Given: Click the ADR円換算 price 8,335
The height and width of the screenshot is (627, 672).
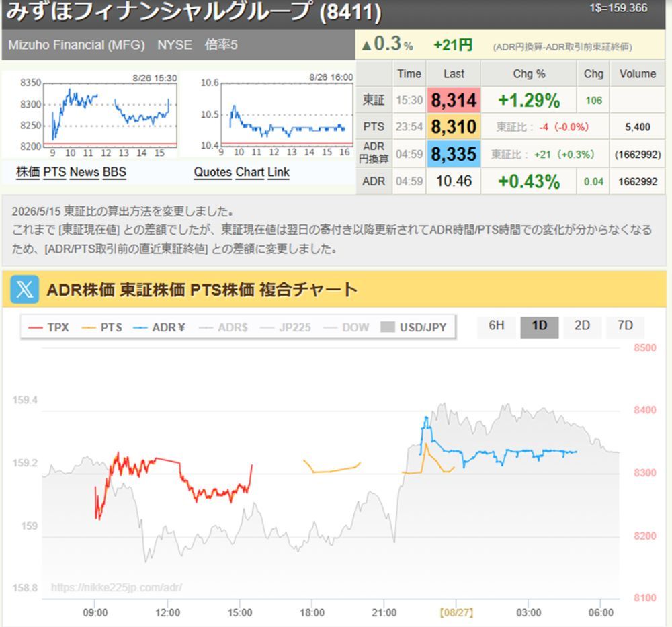Looking at the screenshot, I should coord(454,154).
